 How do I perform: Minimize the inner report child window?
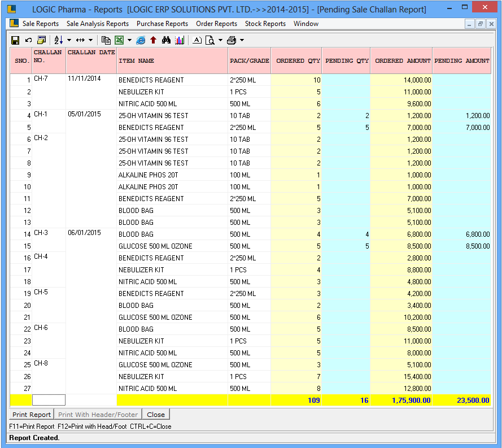coord(469,24)
